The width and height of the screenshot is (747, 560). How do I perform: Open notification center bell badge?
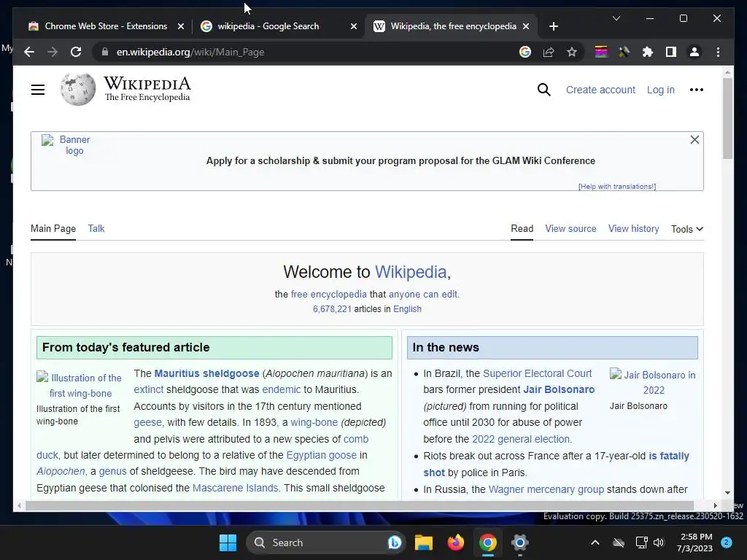coord(727,542)
